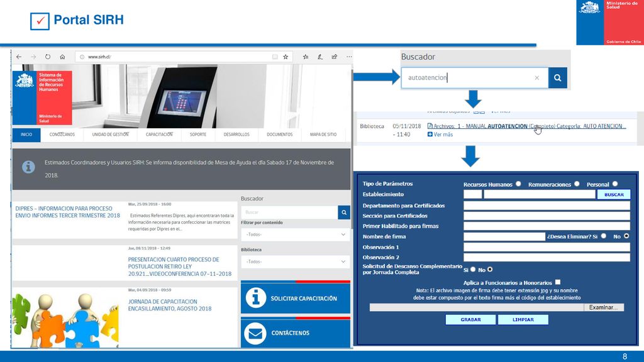Click the Examinar file button
Viewport: 644px width, 362px height.
click(603, 307)
